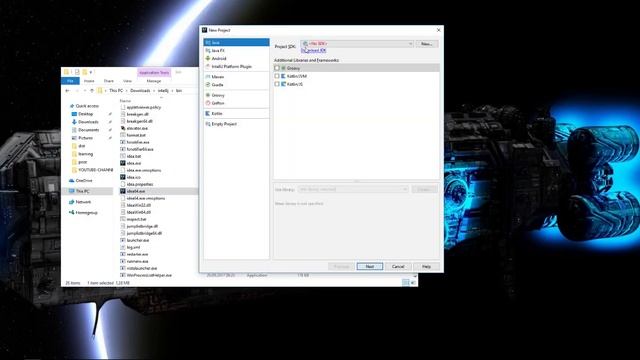Select launcher.exe file
Image resolution: width=640 pixels, height=360 pixels.
(138, 240)
